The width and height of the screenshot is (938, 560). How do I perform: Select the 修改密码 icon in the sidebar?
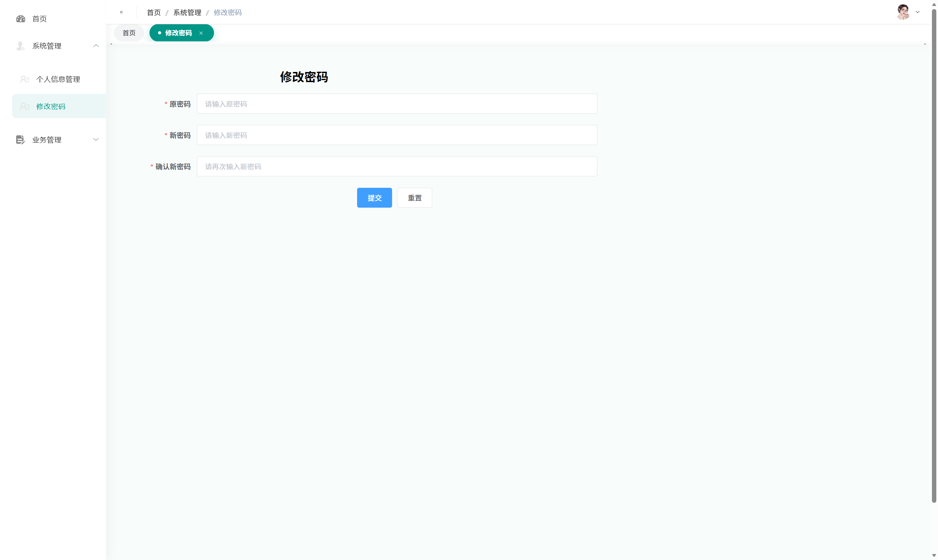[25, 106]
